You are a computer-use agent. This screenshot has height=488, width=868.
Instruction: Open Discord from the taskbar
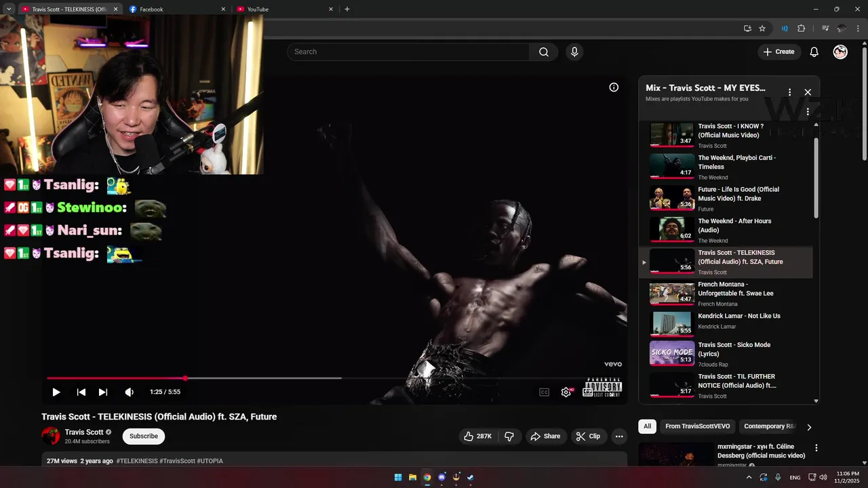click(x=441, y=477)
